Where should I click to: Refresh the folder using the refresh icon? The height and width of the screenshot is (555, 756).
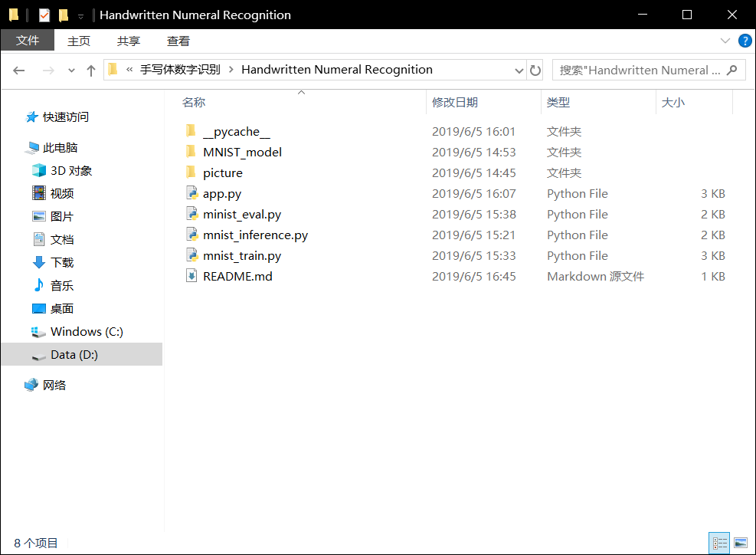point(535,70)
